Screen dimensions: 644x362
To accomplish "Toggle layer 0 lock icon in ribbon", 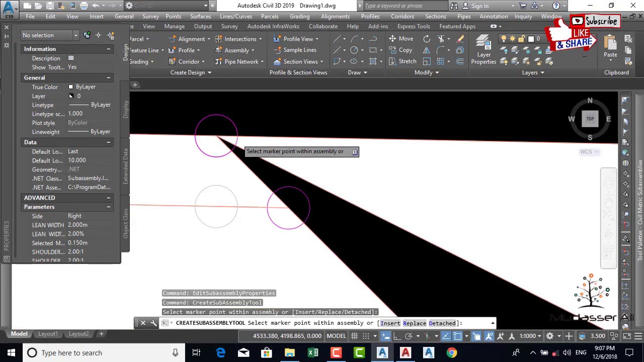I will (x=521, y=39).
